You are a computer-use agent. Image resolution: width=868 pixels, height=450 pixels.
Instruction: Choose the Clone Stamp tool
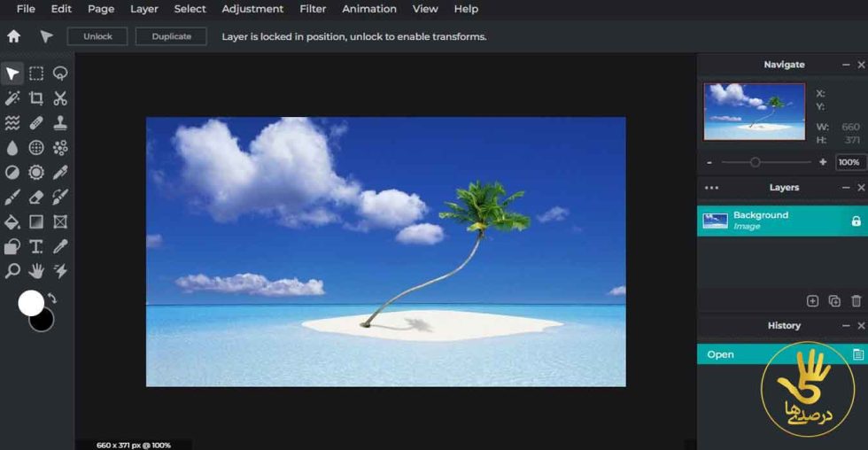pos(60,123)
